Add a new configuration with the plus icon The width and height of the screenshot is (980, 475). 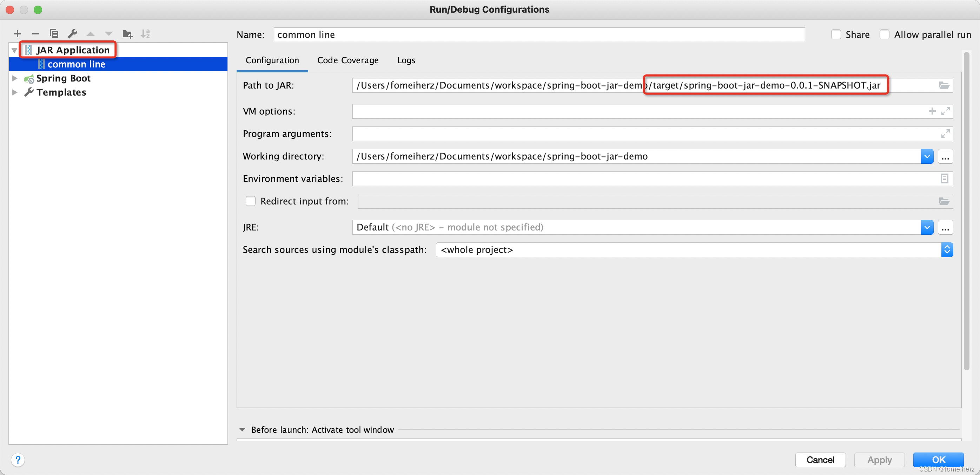17,34
